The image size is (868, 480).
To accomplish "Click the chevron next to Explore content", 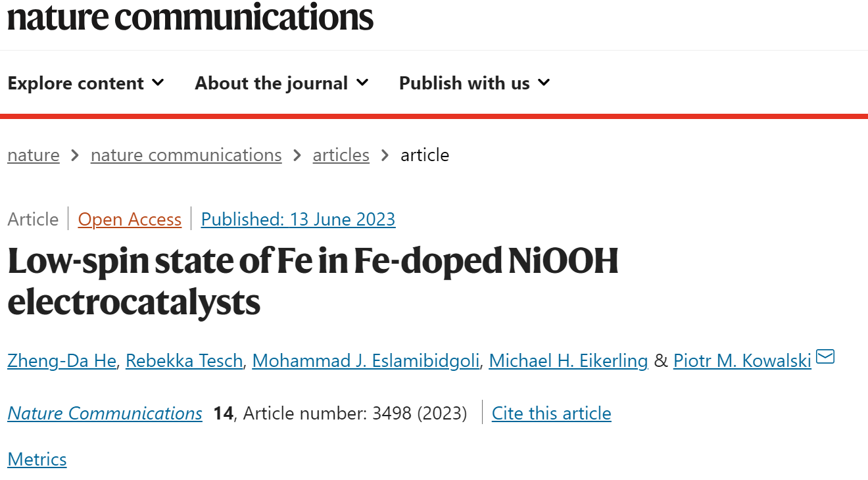I will (x=158, y=83).
